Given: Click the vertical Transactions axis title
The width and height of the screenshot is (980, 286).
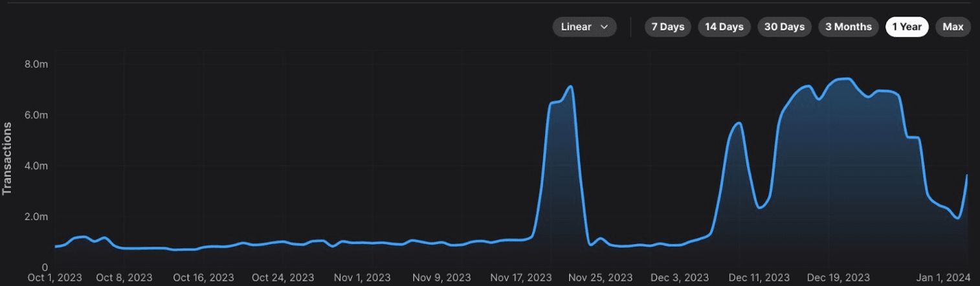Looking at the screenshot, I should 7,159.
